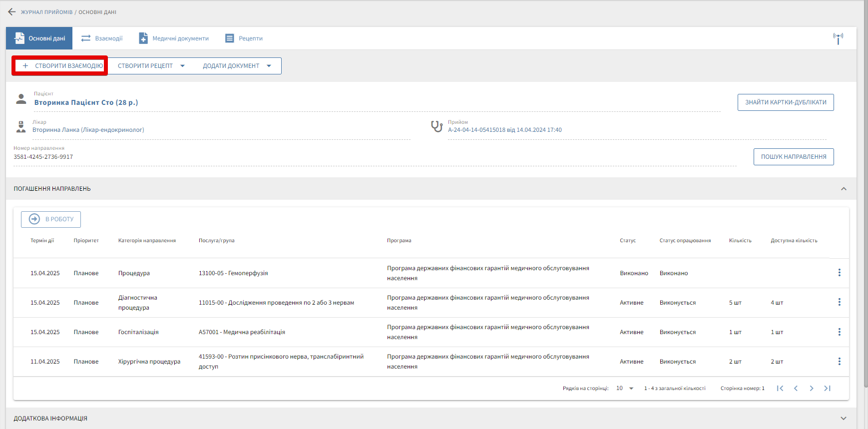This screenshot has width=868, height=429.
Task: Expand the Додаткова інформація section
Action: point(844,419)
